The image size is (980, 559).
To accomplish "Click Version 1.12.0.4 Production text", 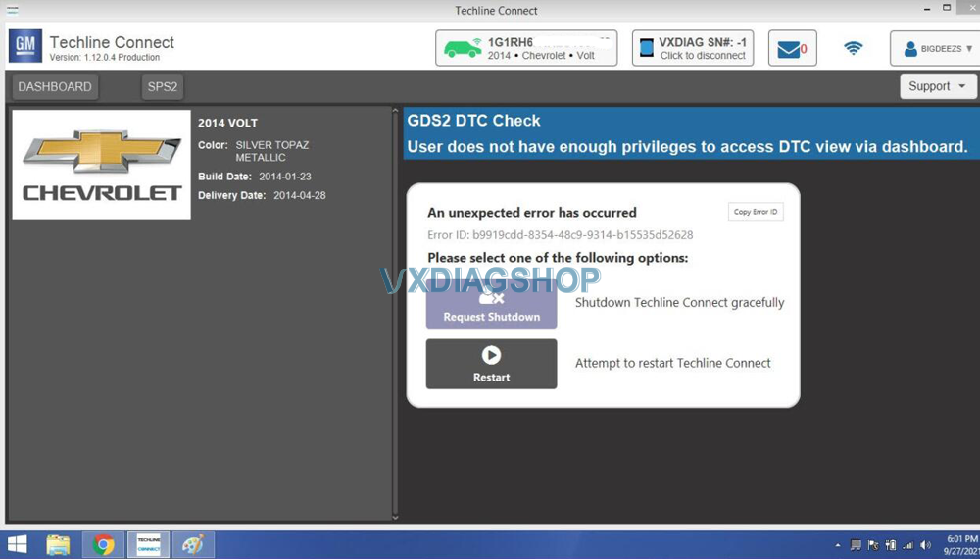I will (105, 58).
